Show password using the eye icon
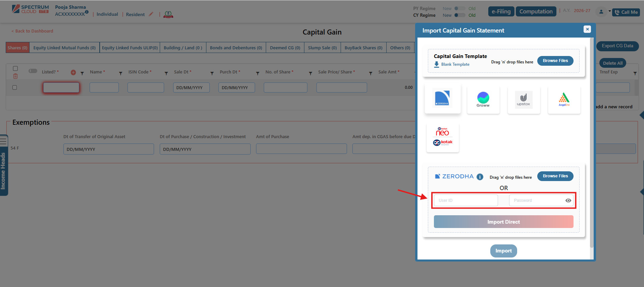The image size is (644, 287). 568,200
